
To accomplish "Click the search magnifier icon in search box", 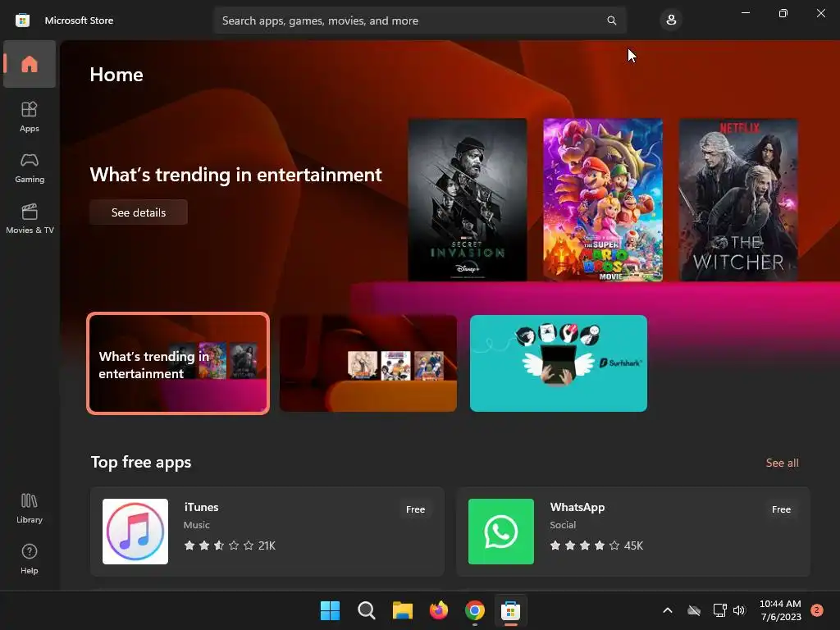I will pyautogui.click(x=611, y=21).
